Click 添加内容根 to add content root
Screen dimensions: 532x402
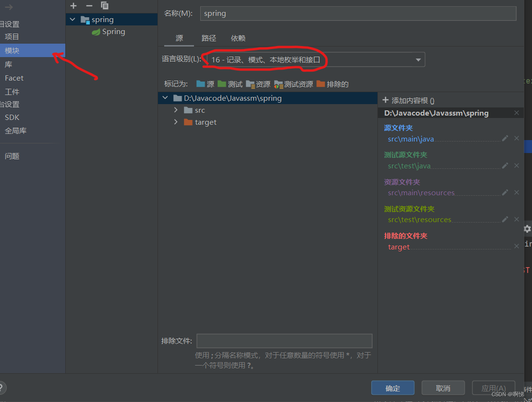(408, 100)
